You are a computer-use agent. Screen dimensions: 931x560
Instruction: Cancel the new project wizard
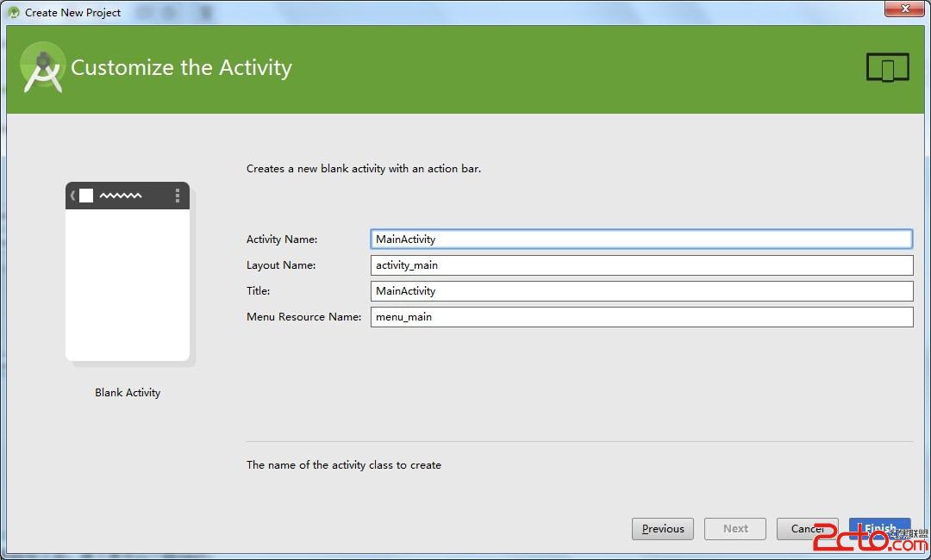click(x=807, y=529)
